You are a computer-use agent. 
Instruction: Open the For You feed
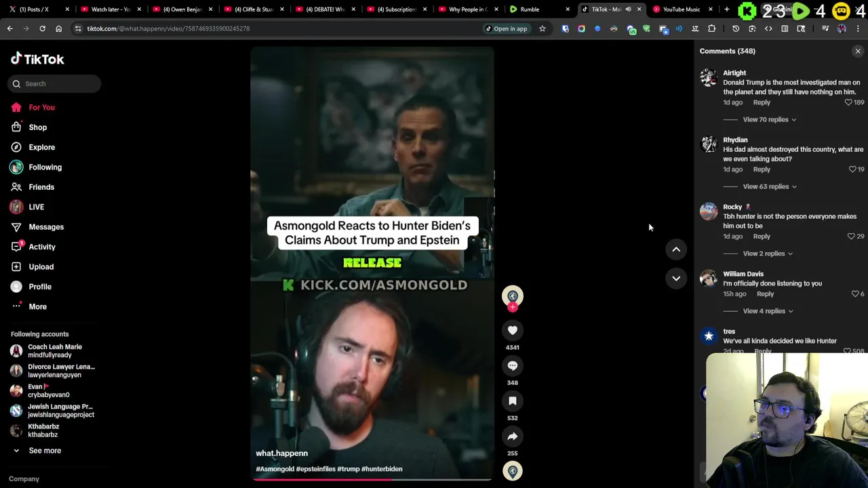(x=41, y=107)
